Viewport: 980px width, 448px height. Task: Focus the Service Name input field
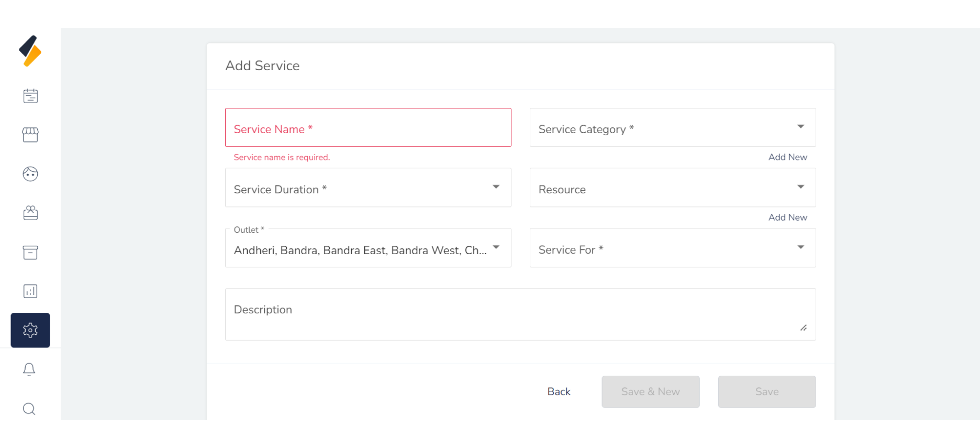pyautogui.click(x=367, y=128)
